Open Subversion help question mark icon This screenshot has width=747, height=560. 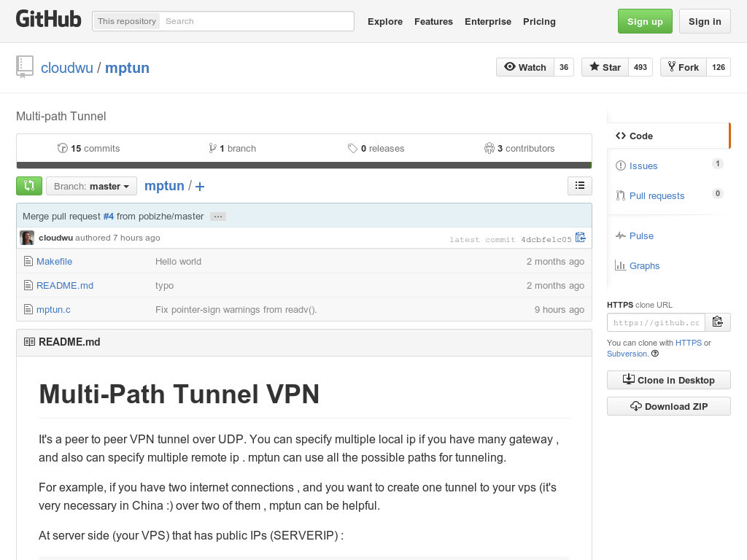point(655,354)
